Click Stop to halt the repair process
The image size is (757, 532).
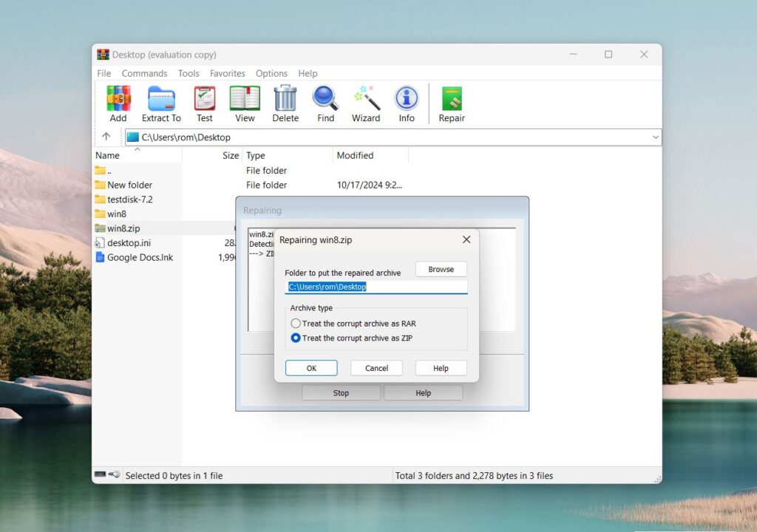[x=340, y=392]
